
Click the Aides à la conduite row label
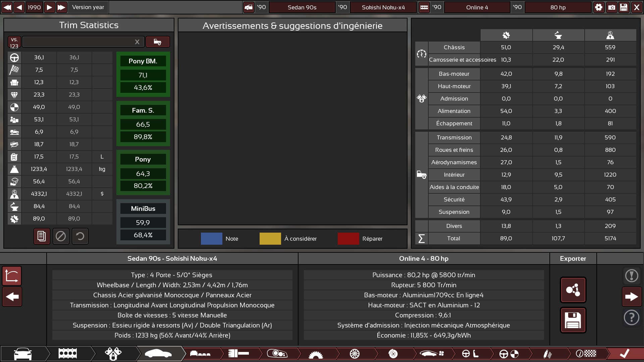click(454, 187)
